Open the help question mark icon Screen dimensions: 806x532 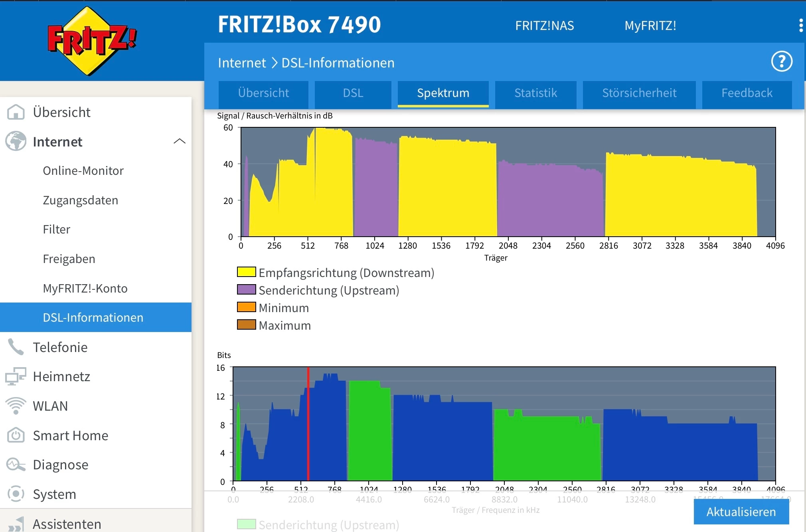(x=781, y=62)
